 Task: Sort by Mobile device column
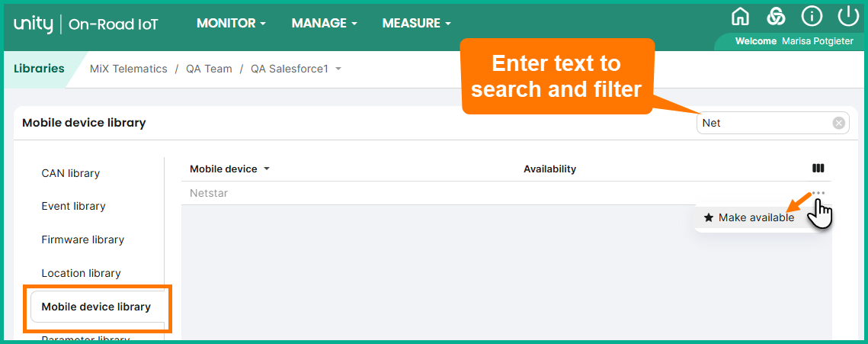(x=229, y=169)
